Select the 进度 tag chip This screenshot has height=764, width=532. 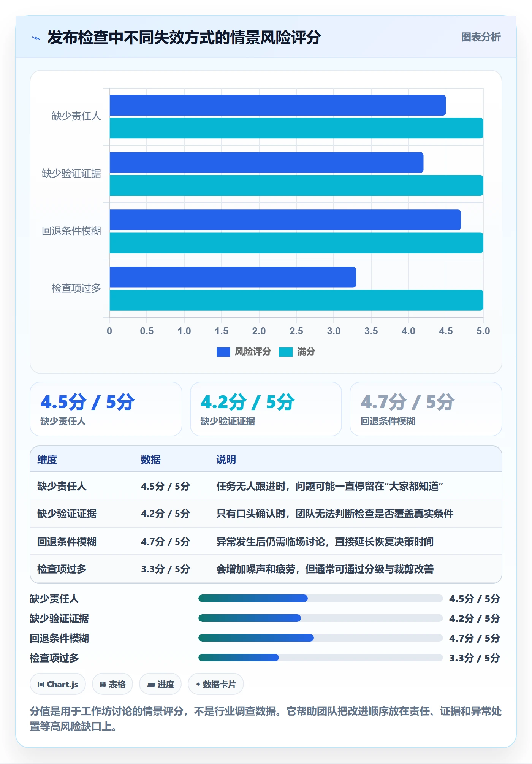click(x=160, y=684)
